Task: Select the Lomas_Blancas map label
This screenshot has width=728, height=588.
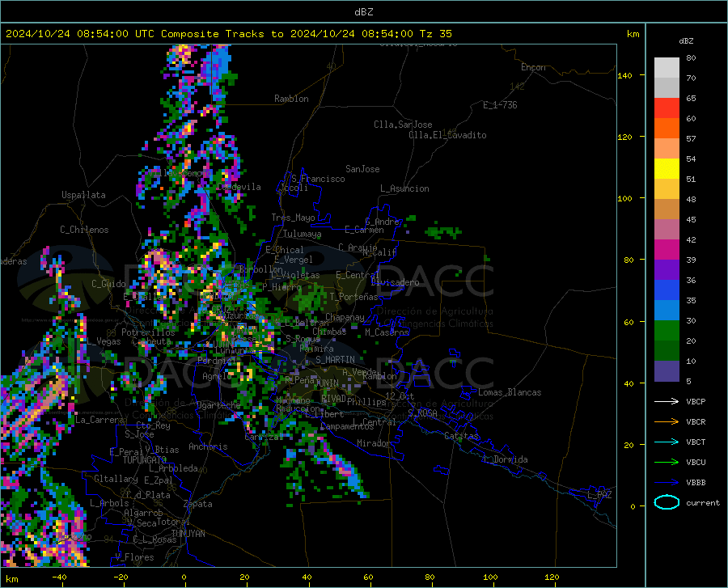Action: tap(510, 392)
